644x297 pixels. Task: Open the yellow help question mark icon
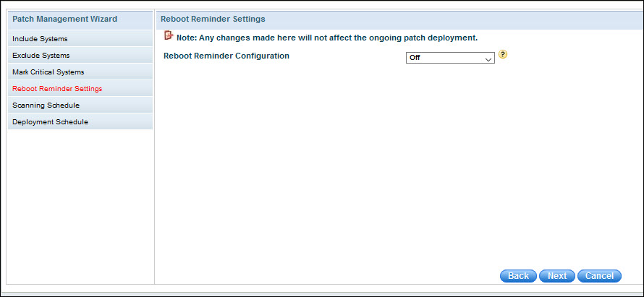coord(503,56)
